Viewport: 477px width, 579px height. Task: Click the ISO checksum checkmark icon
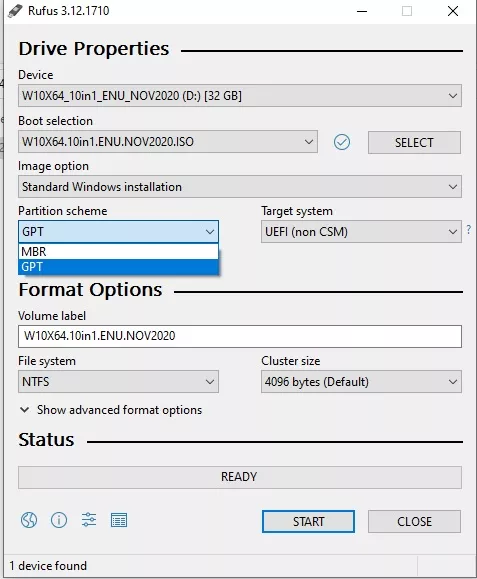click(342, 142)
